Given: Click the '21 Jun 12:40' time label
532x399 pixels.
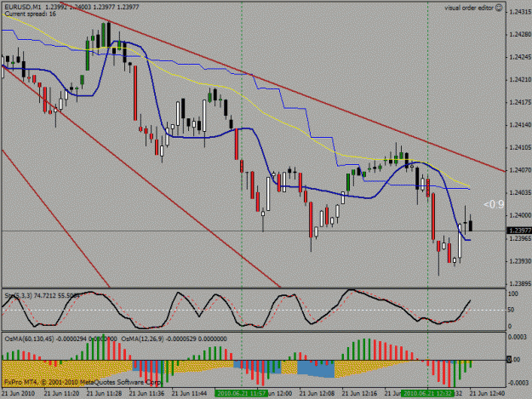Looking at the screenshot, I should (x=487, y=394).
